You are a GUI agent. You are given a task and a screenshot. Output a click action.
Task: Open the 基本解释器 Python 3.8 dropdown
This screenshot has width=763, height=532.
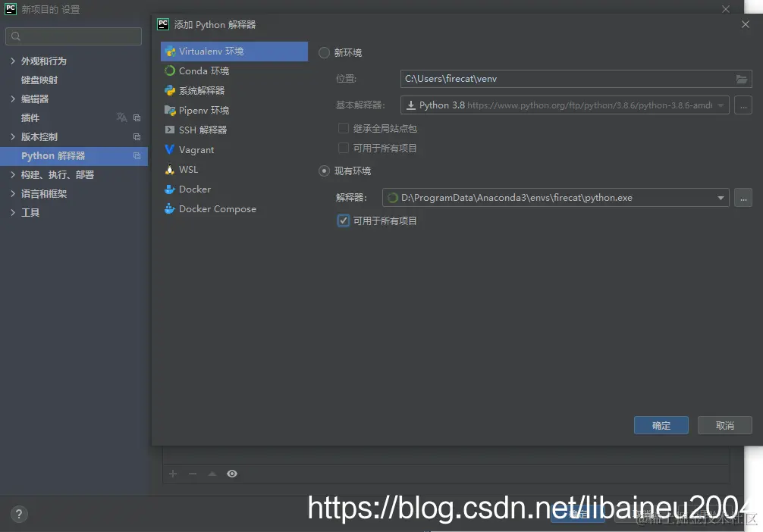(564, 105)
